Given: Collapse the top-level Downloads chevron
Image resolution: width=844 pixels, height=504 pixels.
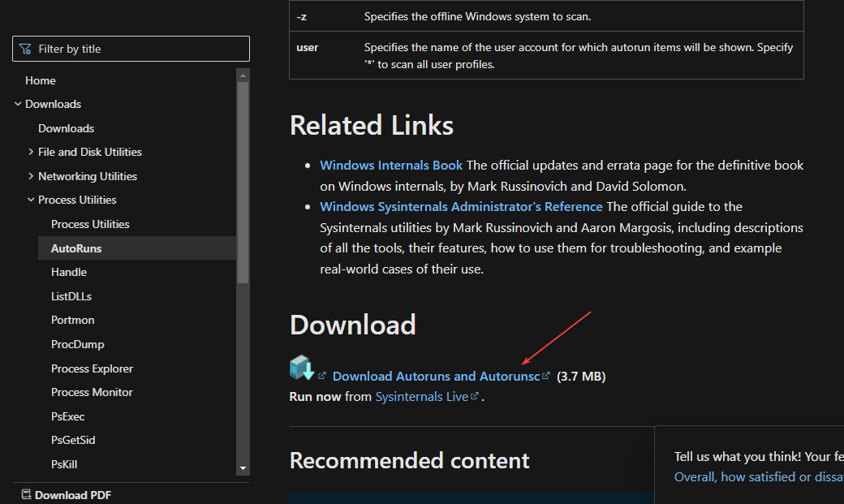Looking at the screenshot, I should click(18, 104).
